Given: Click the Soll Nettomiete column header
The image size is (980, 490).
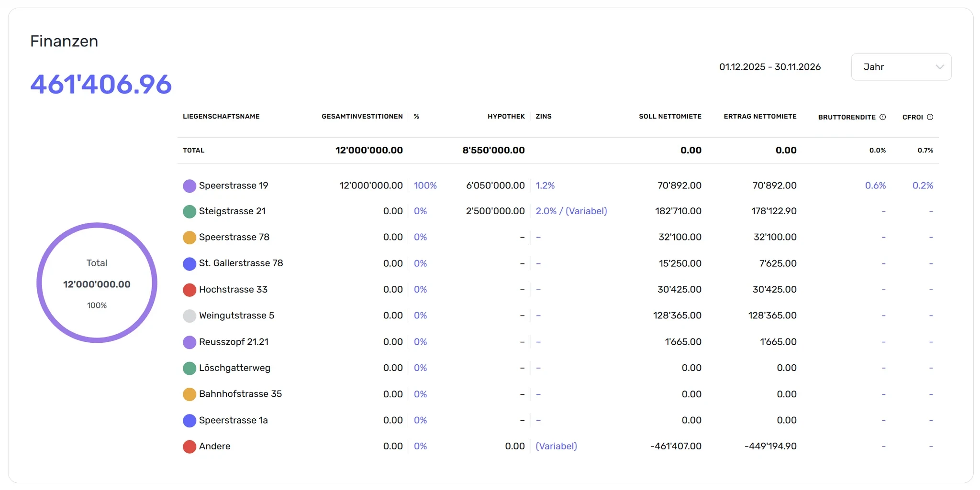Looking at the screenshot, I should pyautogui.click(x=670, y=117).
